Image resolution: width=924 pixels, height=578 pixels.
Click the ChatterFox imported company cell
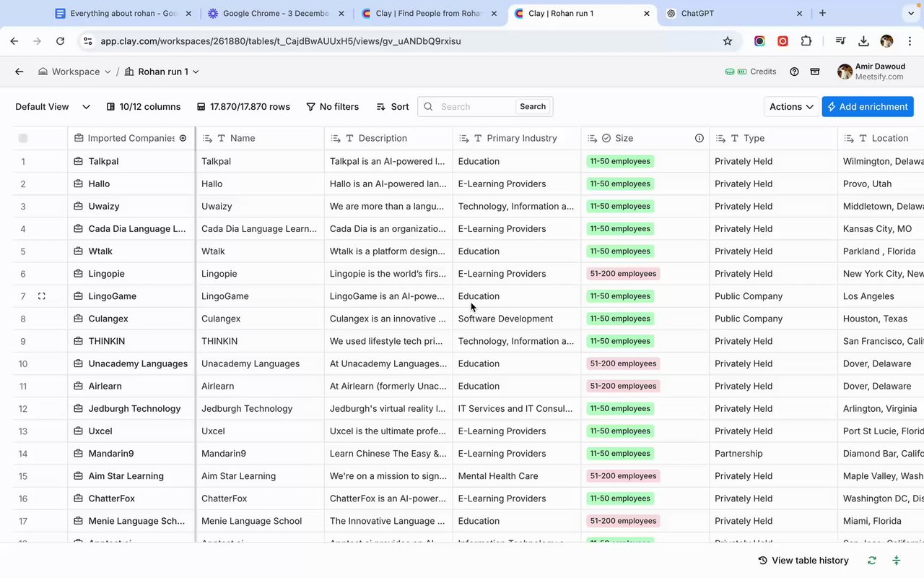click(132, 499)
